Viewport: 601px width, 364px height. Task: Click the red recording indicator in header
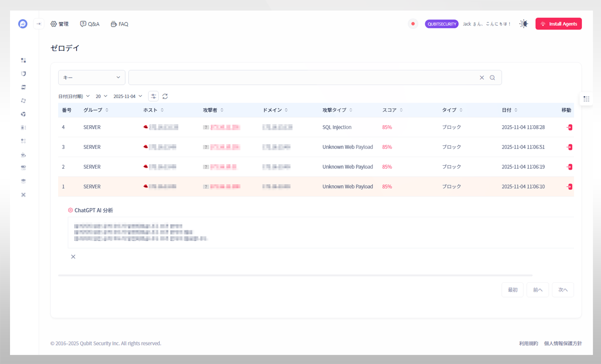click(x=413, y=24)
